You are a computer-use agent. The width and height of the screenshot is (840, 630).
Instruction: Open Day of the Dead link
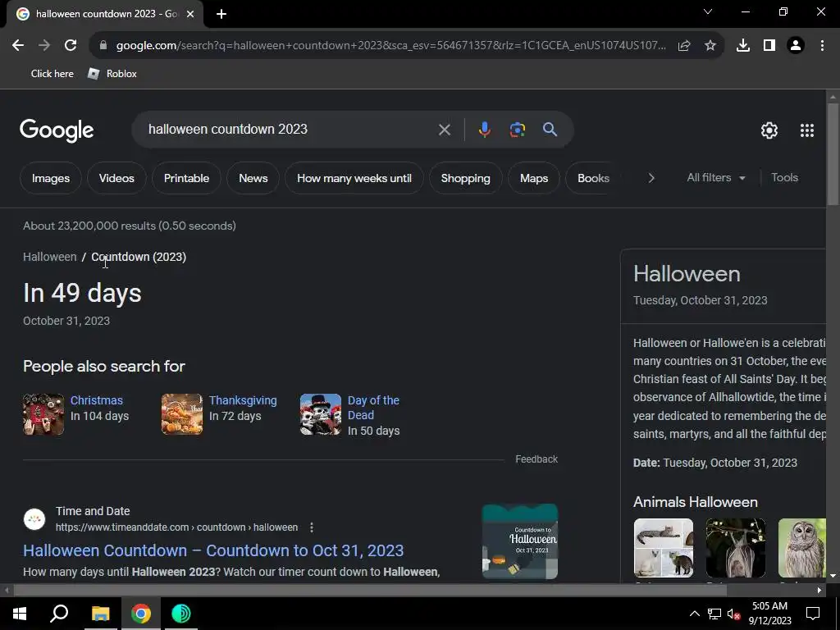tap(373, 408)
